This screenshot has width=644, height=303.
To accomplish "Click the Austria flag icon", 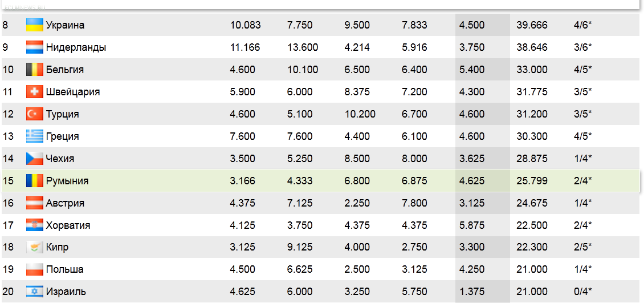I will (x=35, y=203).
